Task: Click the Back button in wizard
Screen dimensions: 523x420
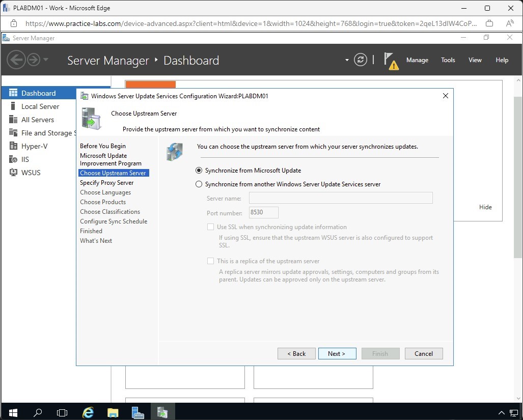Action: pyautogui.click(x=296, y=354)
